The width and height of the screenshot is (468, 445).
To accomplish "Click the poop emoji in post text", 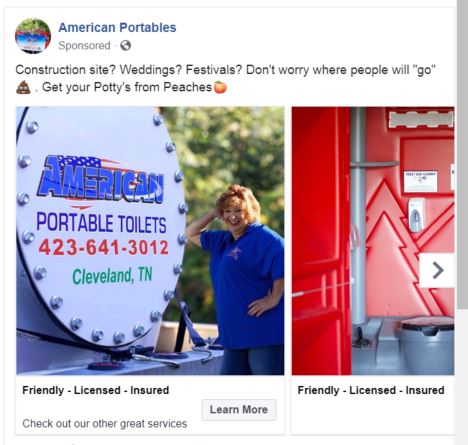I will pos(23,88).
